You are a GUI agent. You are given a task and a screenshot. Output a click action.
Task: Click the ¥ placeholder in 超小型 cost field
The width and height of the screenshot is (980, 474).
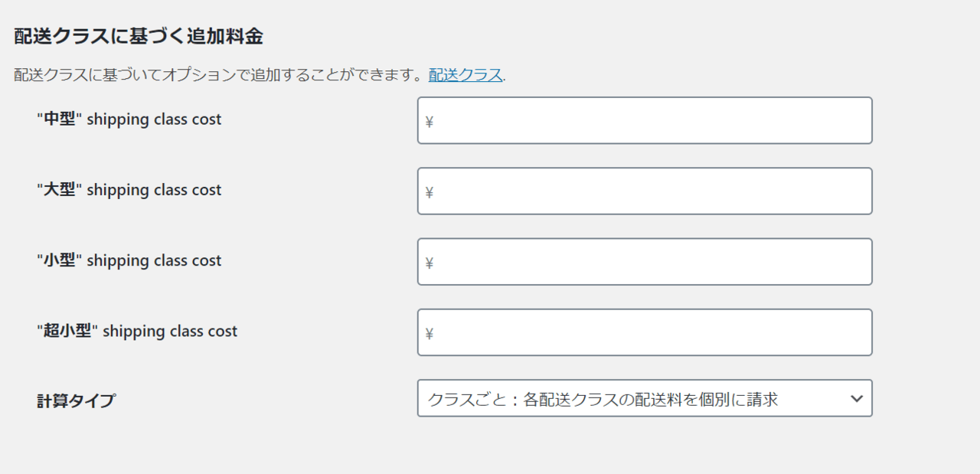430,334
